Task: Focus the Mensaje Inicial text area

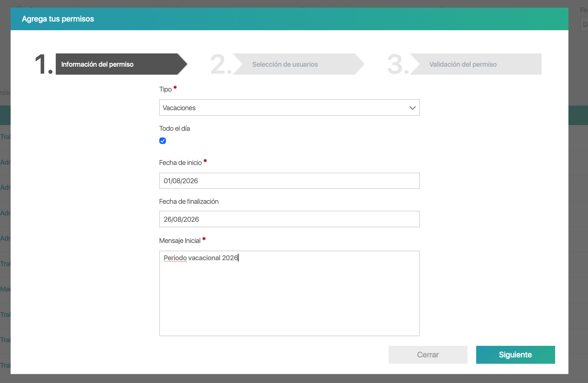Action: pyautogui.click(x=289, y=293)
